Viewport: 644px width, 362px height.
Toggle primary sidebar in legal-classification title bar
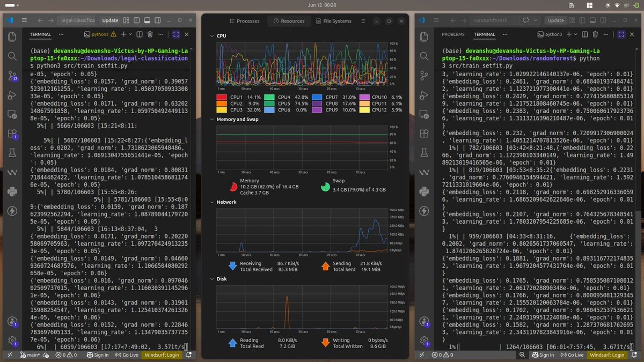pyautogui.click(x=136, y=20)
